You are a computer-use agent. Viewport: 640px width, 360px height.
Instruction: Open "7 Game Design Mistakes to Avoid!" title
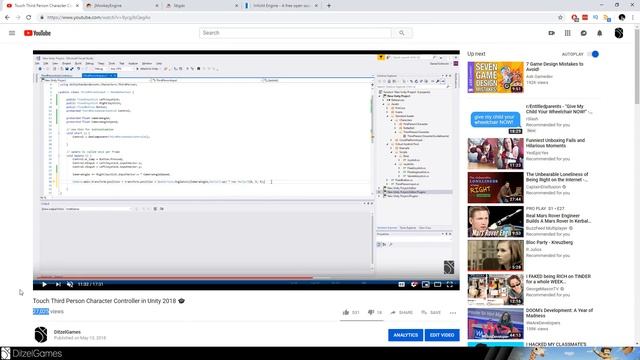click(554, 67)
